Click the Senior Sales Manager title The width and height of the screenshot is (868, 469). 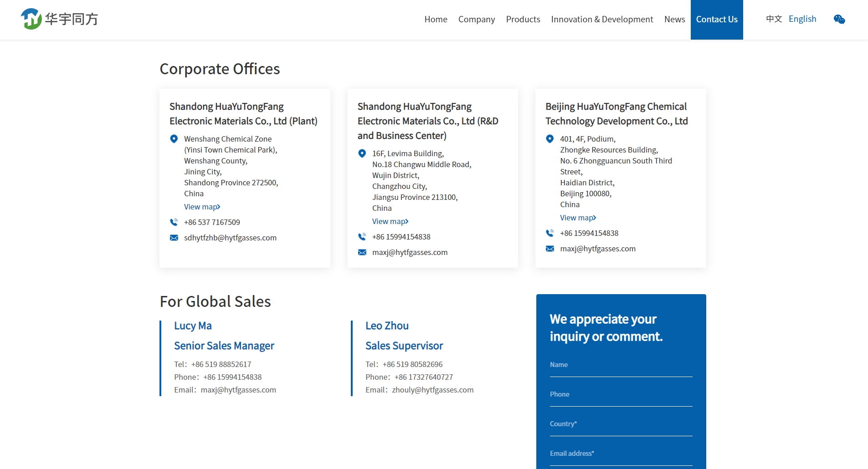point(224,346)
